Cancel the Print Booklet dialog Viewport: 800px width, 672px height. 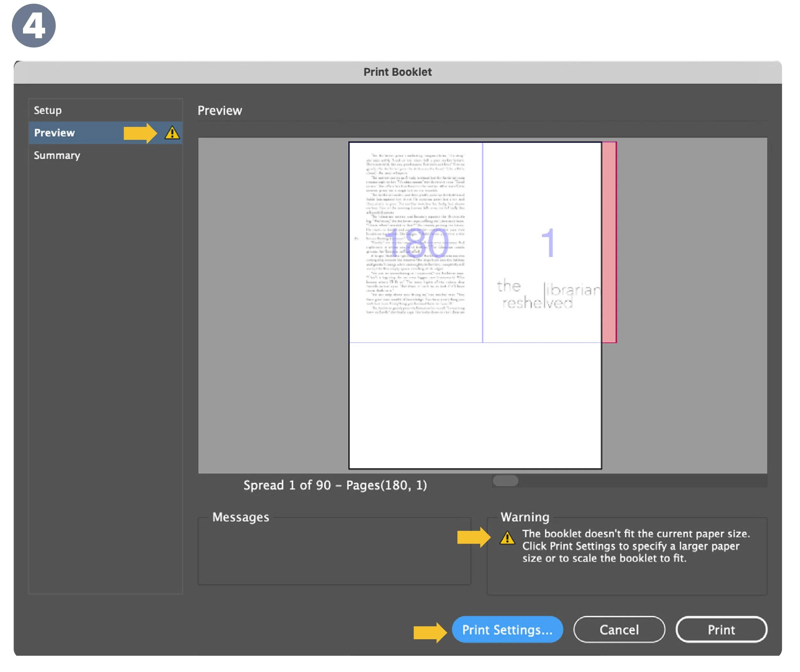[619, 630]
